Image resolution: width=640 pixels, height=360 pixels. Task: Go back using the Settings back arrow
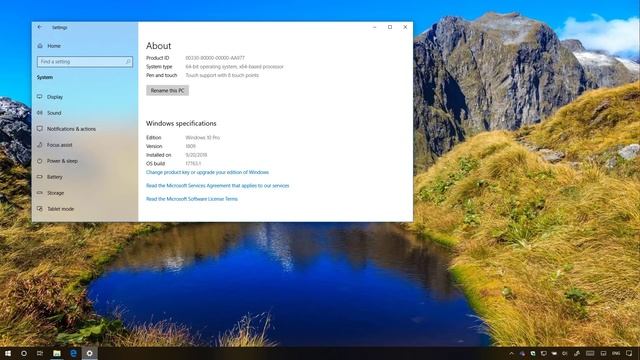(x=40, y=27)
